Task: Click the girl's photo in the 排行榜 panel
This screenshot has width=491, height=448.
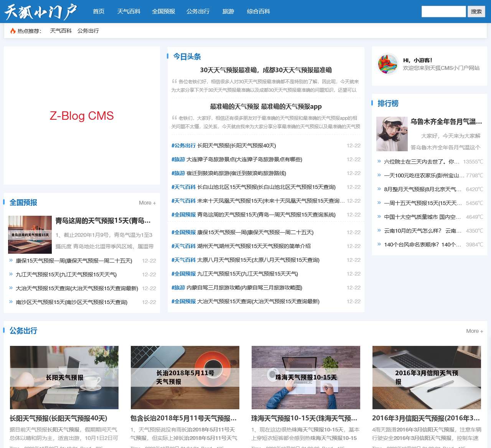Action: coord(392,134)
